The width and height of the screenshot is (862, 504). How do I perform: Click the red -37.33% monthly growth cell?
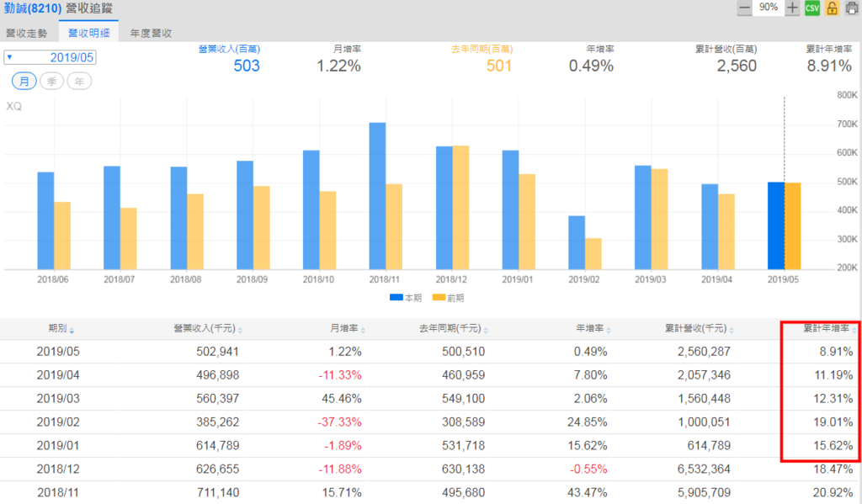coord(340,422)
